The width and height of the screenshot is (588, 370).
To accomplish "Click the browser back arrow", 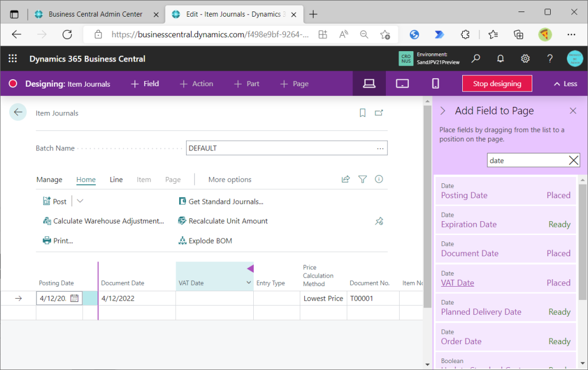I will pyautogui.click(x=17, y=34).
